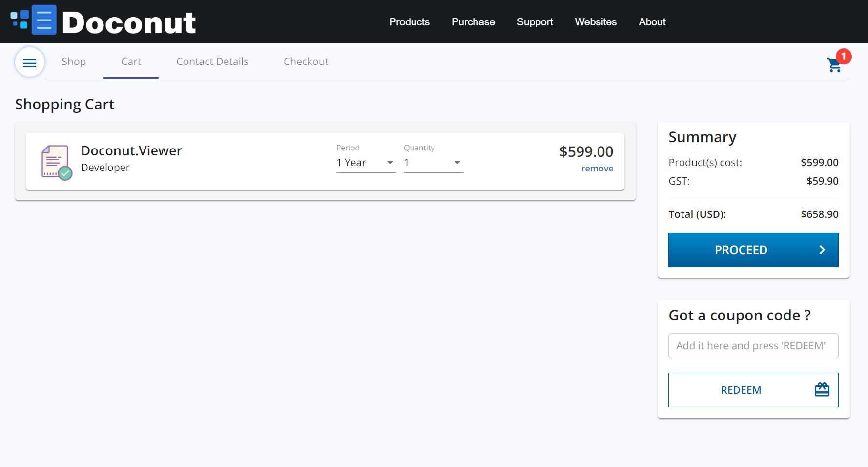Open the Purchase menu
Screen dimensions: 868x467
click(x=473, y=22)
